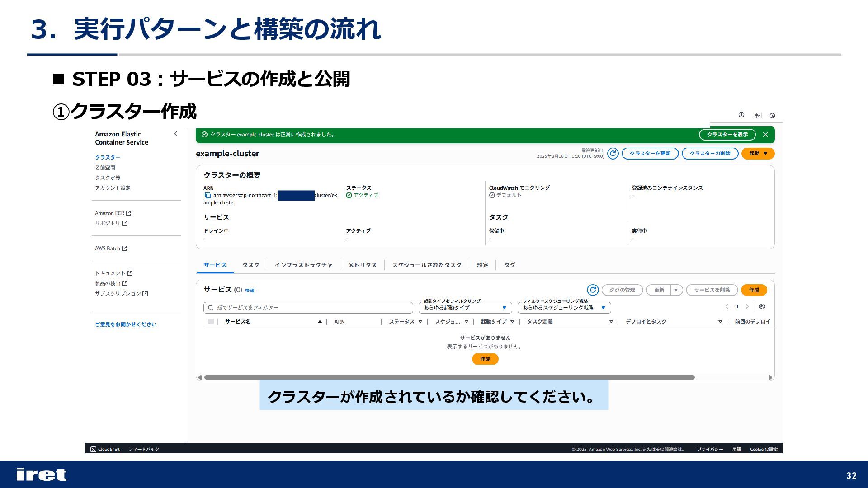
Task: Focus the service filter search field
Action: (308, 308)
